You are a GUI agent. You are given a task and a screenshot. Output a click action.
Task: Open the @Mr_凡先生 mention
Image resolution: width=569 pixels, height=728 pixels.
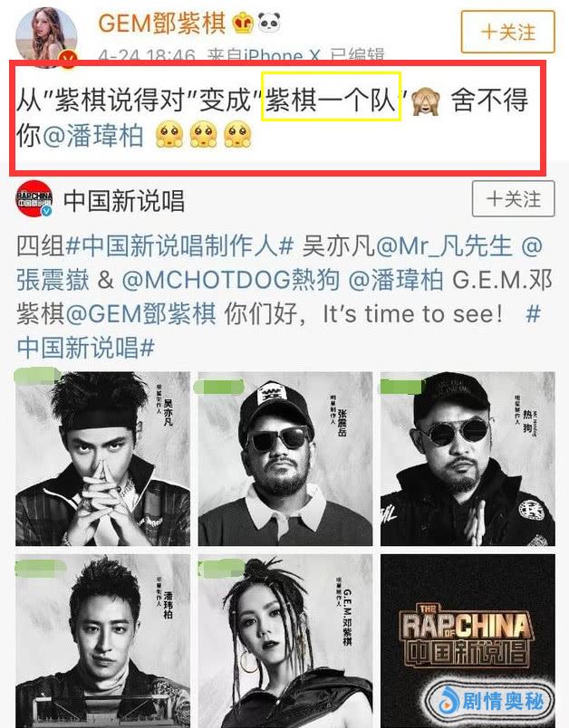point(444,245)
